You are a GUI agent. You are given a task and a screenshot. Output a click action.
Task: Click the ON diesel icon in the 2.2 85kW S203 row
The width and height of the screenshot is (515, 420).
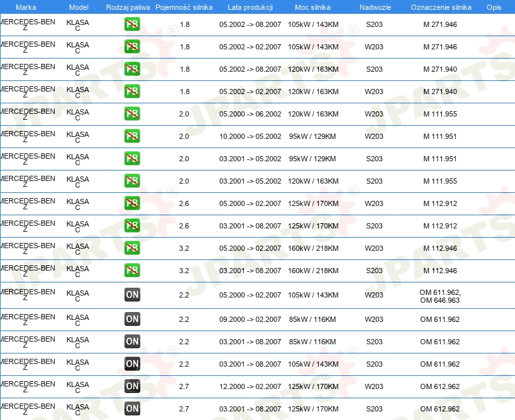132,341
